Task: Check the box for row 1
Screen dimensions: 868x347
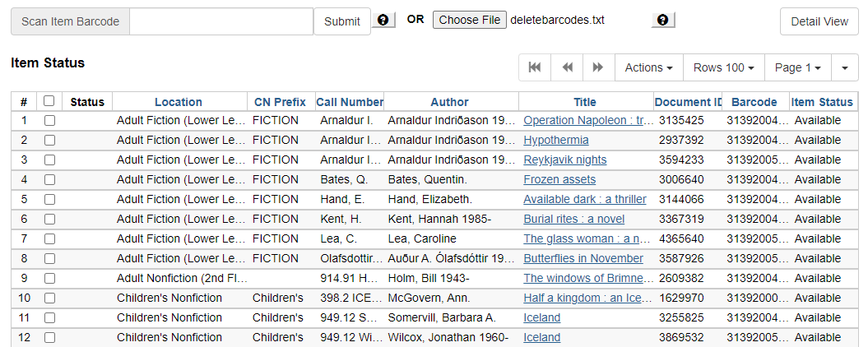Action: coord(49,120)
